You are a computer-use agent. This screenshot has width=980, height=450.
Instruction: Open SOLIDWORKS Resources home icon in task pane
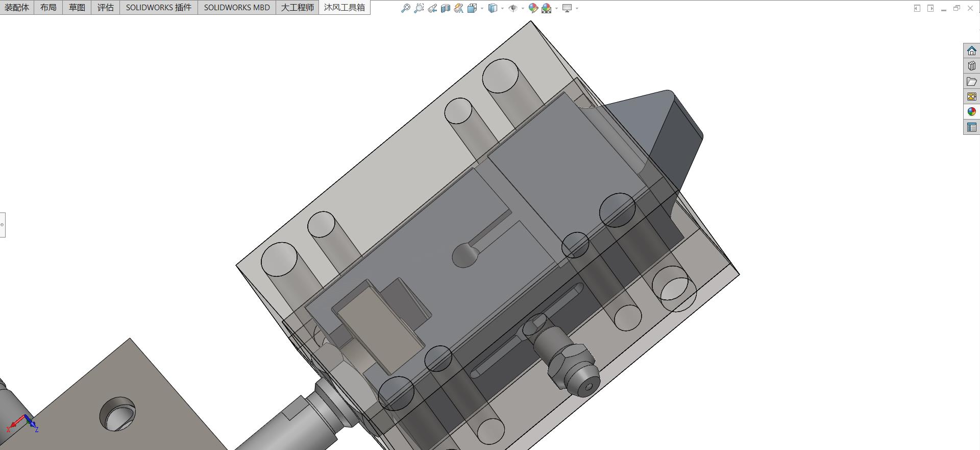pos(972,51)
